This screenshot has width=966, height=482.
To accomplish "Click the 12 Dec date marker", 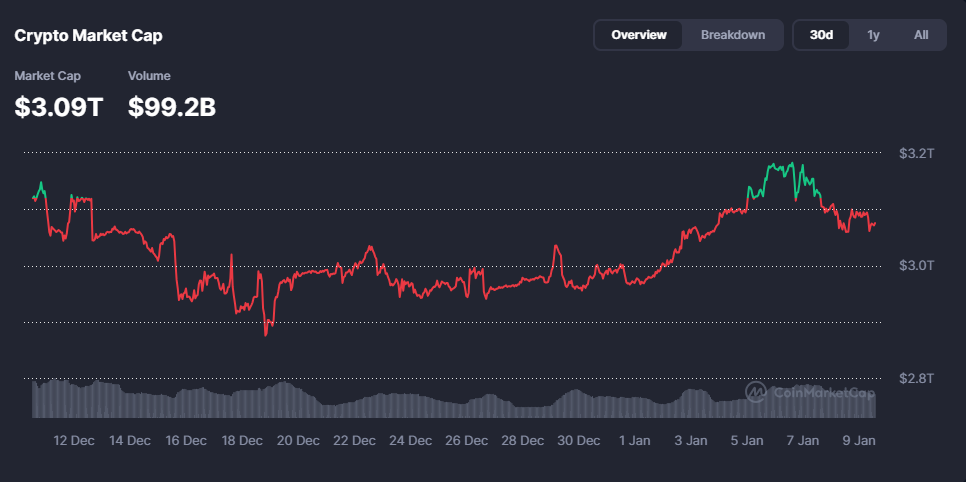I will coord(74,441).
